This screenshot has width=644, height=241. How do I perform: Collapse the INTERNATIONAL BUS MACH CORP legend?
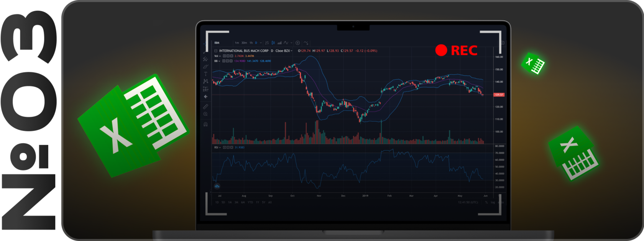[x=216, y=51]
